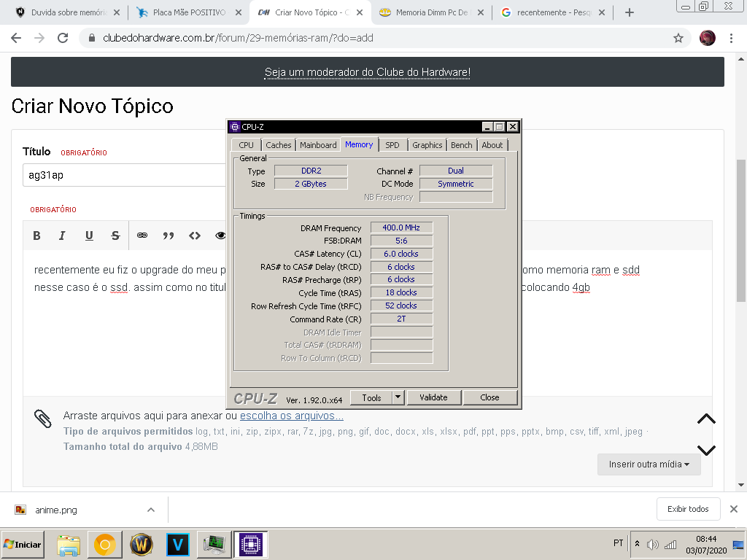Open the World of Warcraft taskbar icon
The width and height of the screenshot is (747, 560).
tap(141, 545)
